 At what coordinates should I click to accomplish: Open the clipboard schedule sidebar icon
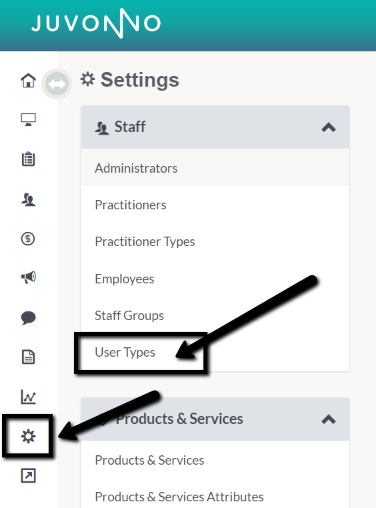coord(28,159)
